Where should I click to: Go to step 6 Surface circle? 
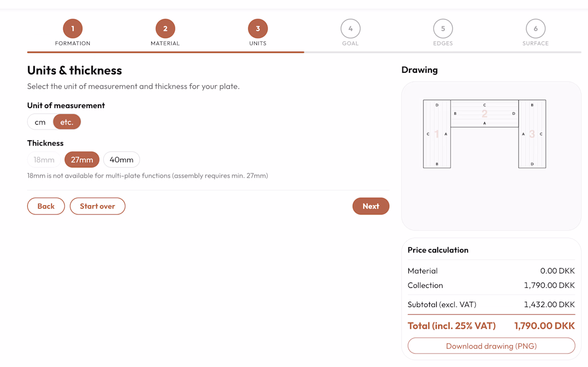[536, 28]
